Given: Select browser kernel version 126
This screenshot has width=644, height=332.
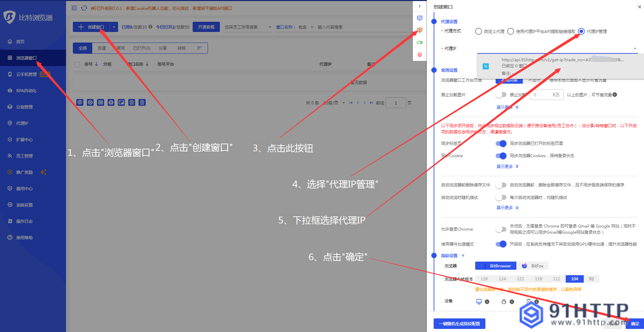Looking at the screenshot, I should [x=484, y=279].
